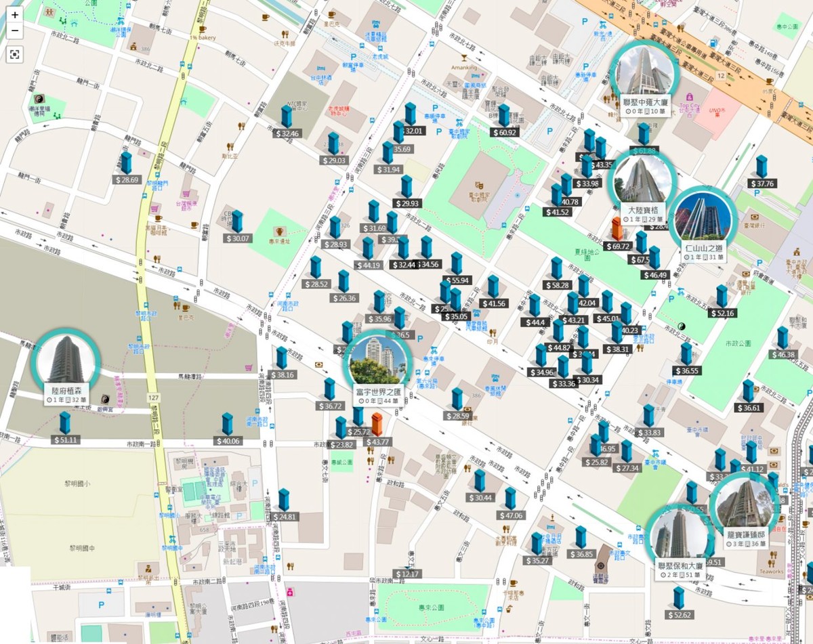Open the orange building marker priced $69.72
The image size is (813, 644).
point(617,234)
